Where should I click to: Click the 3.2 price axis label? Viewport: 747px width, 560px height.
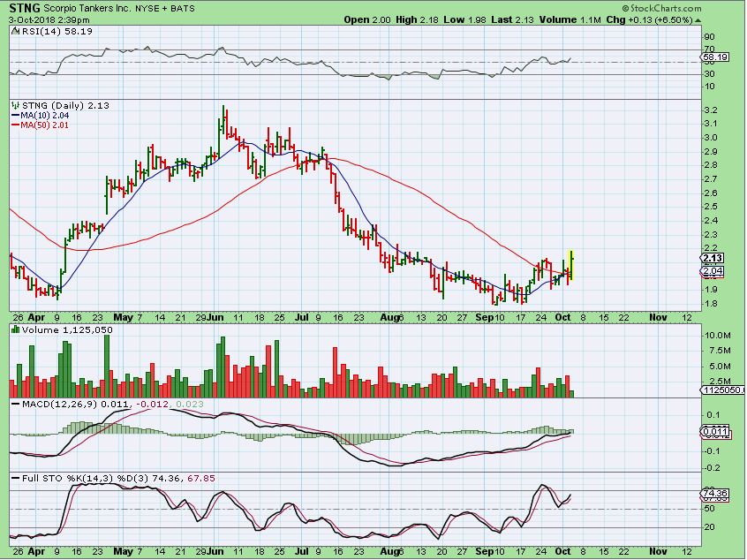click(710, 110)
